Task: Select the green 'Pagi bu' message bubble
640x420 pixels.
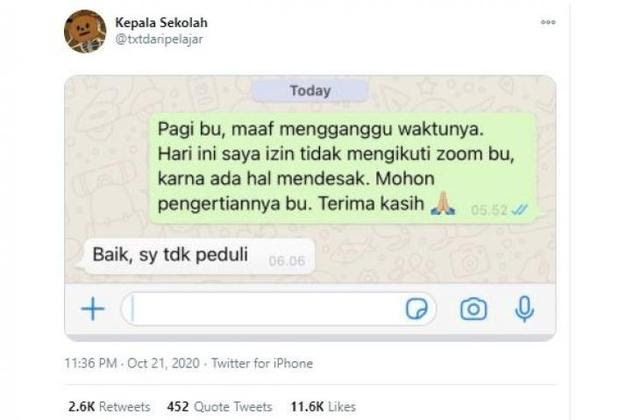Action: (x=342, y=168)
